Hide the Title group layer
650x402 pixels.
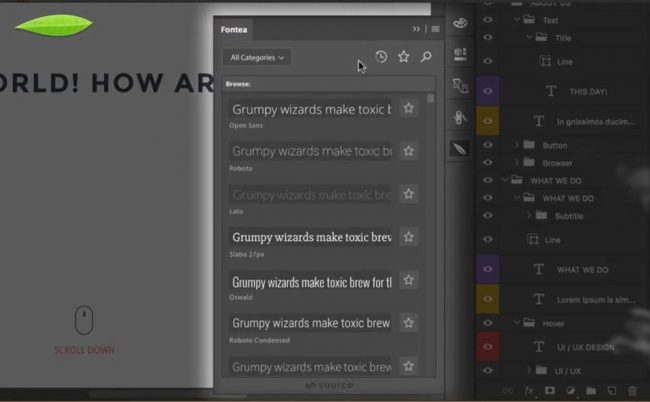(488, 37)
